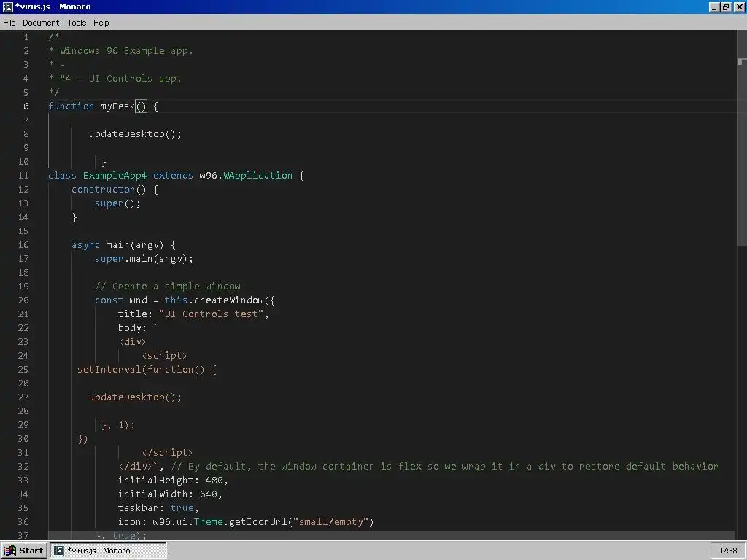The image size is (747, 560).
Task: Click the '<div>' tag on line 23
Action: tap(132, 341)
